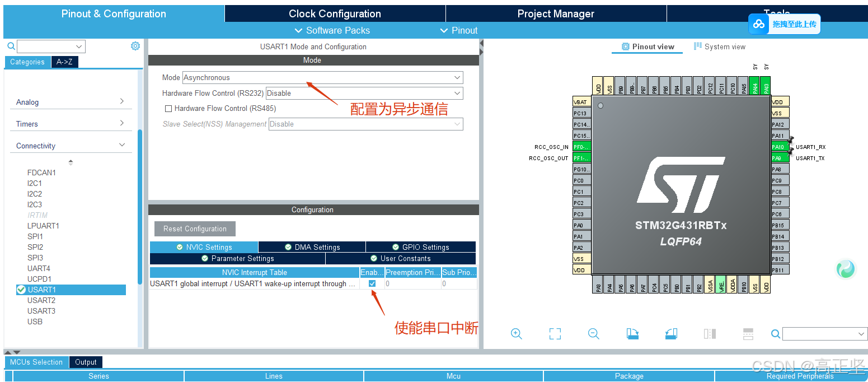868x382 pixels.
Task: Select USB in the Connectivity list
Action: pos(35,322)
